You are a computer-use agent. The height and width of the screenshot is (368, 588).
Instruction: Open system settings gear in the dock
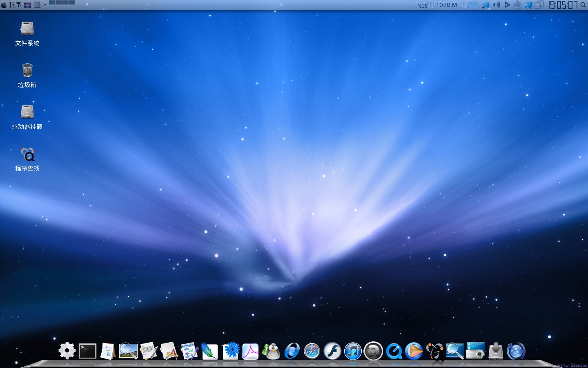67,351
